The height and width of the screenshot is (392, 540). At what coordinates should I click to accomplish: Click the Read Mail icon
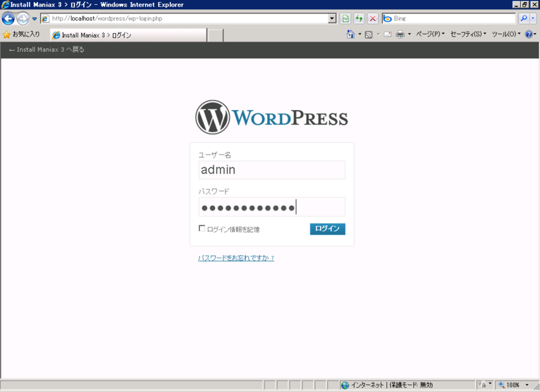[387, 34]
